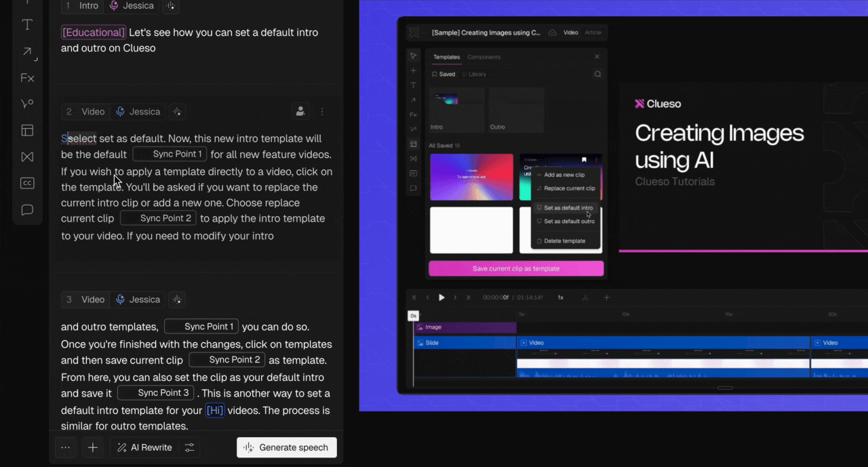Click the waveform icon on clip 2 header
The width and height of the screenshot is (868, 467).
click(x=176, y=112)
